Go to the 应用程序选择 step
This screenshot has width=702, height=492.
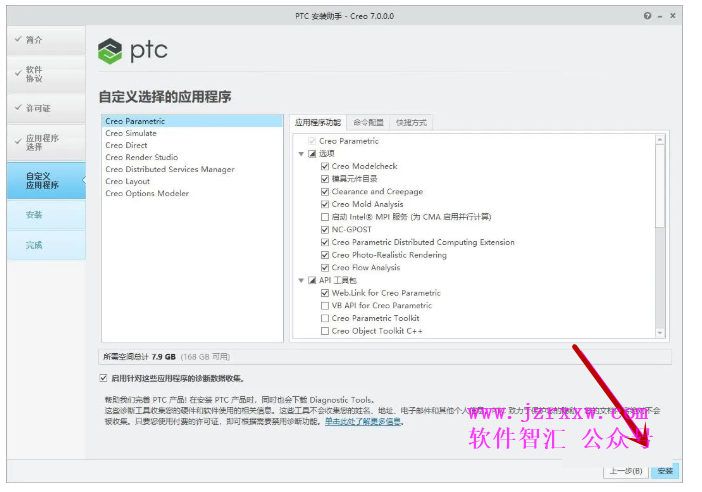pos(46,142)
